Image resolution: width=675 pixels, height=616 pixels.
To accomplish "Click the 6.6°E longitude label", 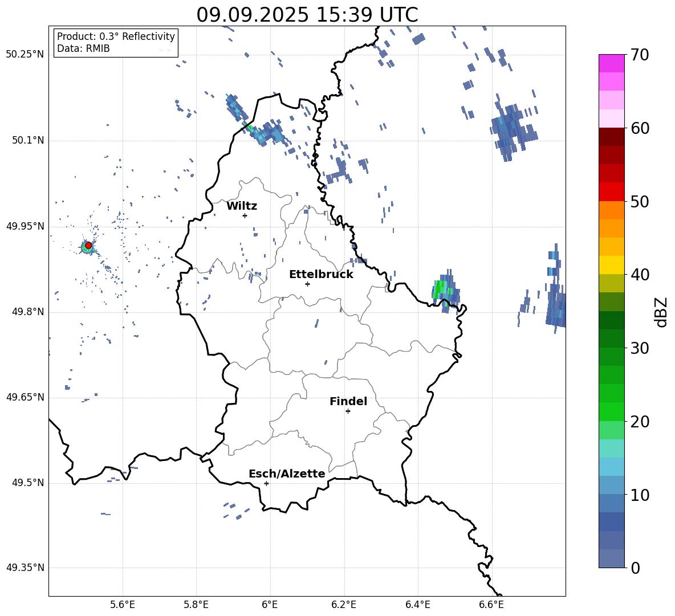I will coord(491,605).
